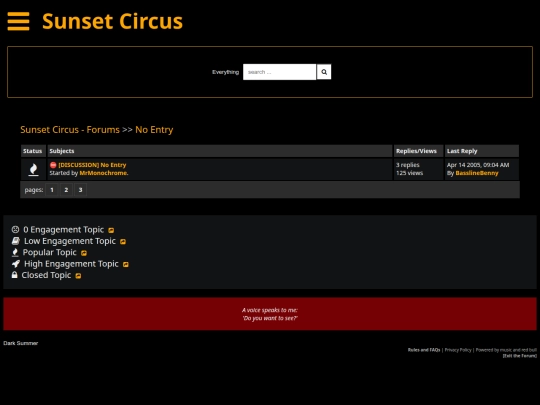The height and width of the screenshot is (405, 540).
Task: Click the Exit the Forum link
Action: point(519,356)
